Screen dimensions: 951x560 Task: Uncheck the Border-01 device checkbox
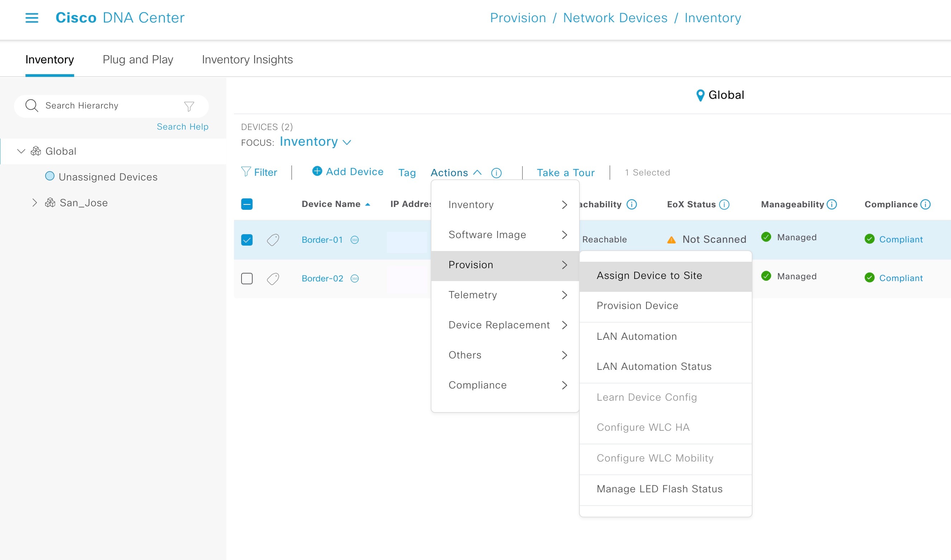[x=247, y=239]
